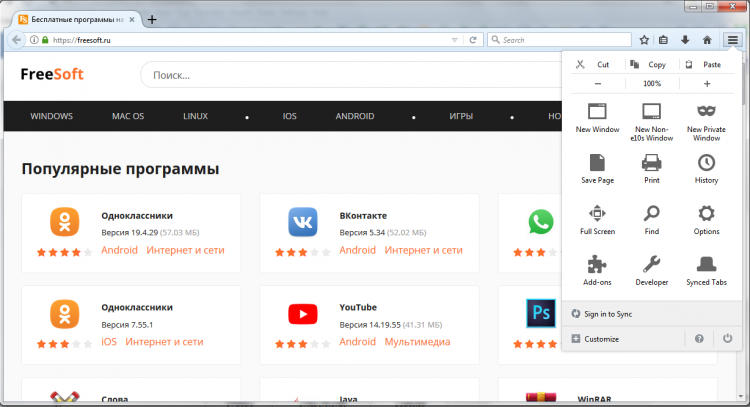This screenshot has width=750, height=407.
Task: Open Synced Tabs
Action: (706, 265)
